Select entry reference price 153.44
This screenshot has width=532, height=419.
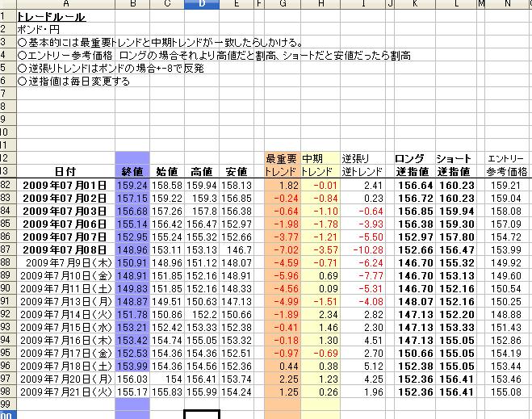[x=506, y=379]
